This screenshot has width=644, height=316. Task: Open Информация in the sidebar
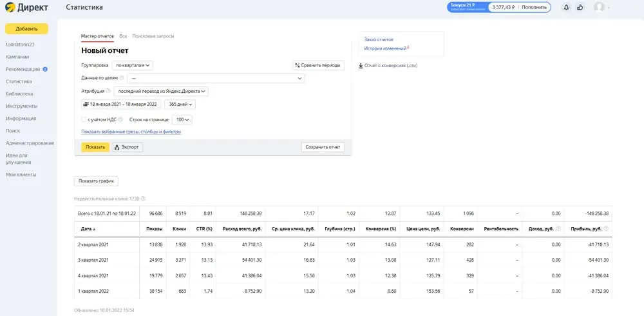click(21, 119)
